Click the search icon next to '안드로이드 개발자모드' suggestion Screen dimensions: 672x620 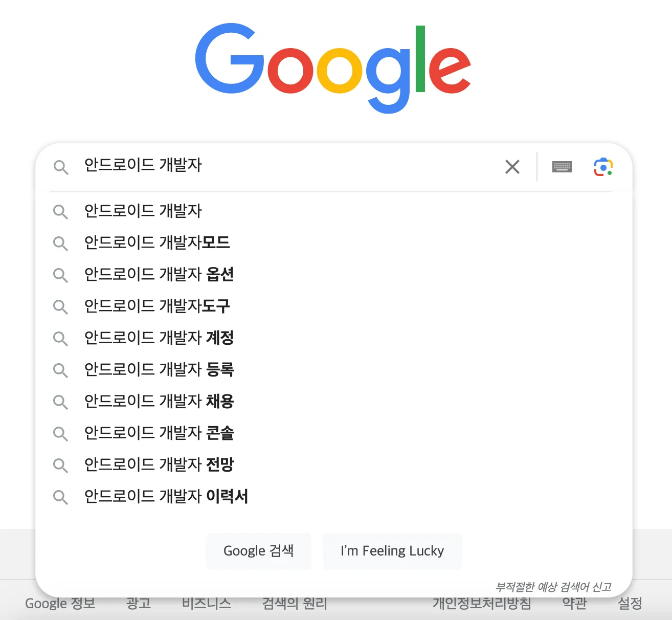tap(60, 243)
